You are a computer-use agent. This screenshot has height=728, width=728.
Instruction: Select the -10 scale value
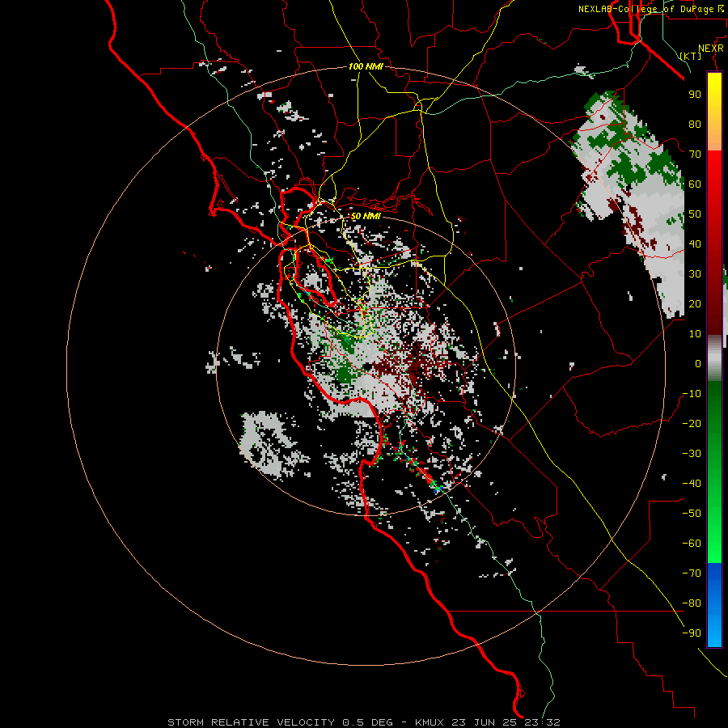(x=692, y=394)
